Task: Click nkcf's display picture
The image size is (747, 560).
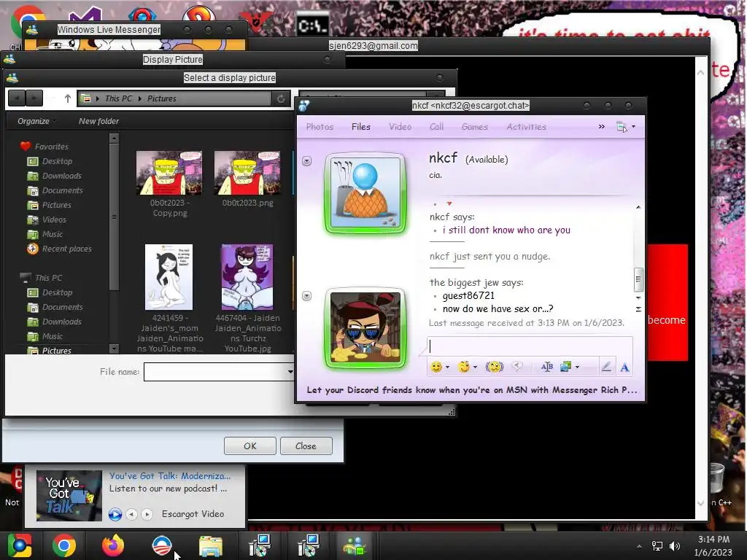Action: pos(365,192)
